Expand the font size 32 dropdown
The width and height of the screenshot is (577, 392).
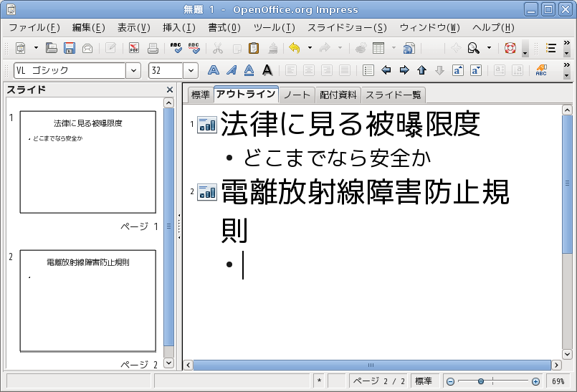(191, 70)
